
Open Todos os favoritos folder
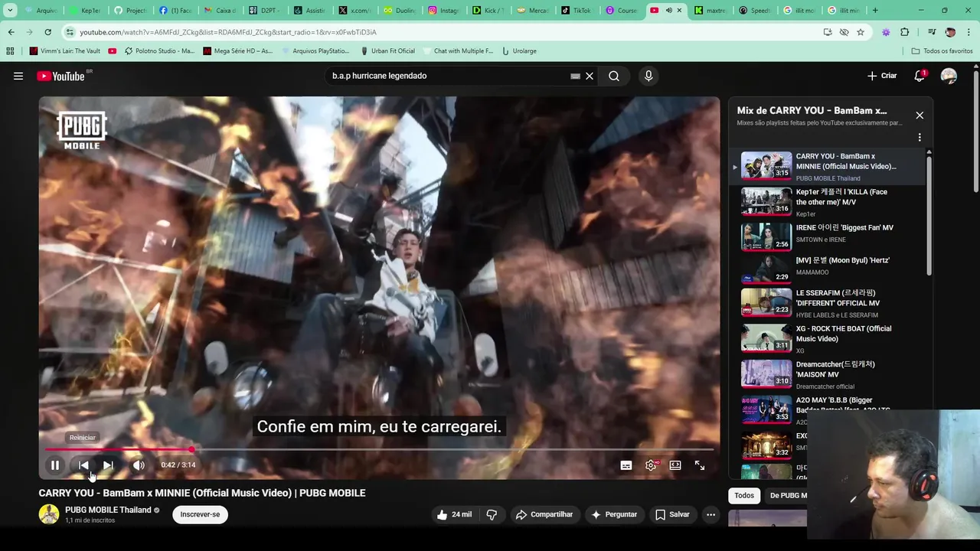942,51
